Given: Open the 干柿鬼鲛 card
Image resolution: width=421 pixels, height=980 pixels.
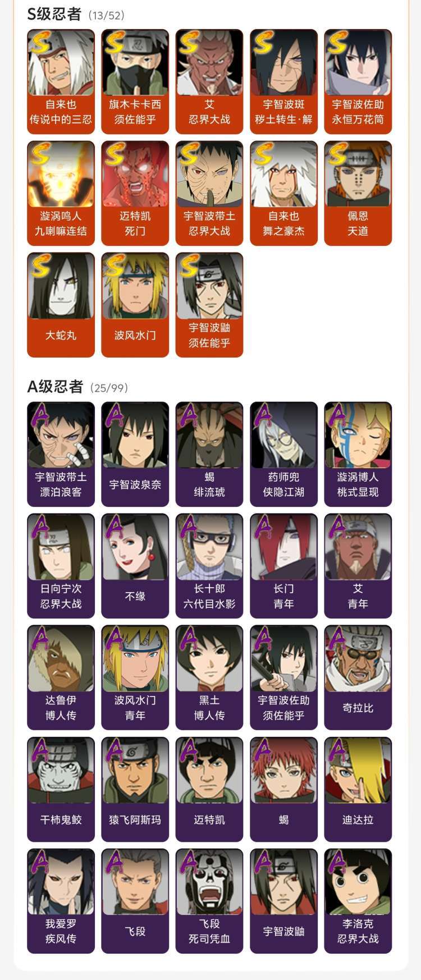Looking at the screenshot, I should [61, 789].
